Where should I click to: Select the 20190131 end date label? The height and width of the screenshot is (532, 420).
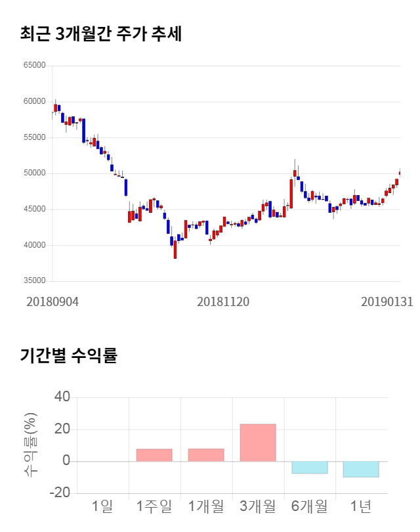[387, 301]
